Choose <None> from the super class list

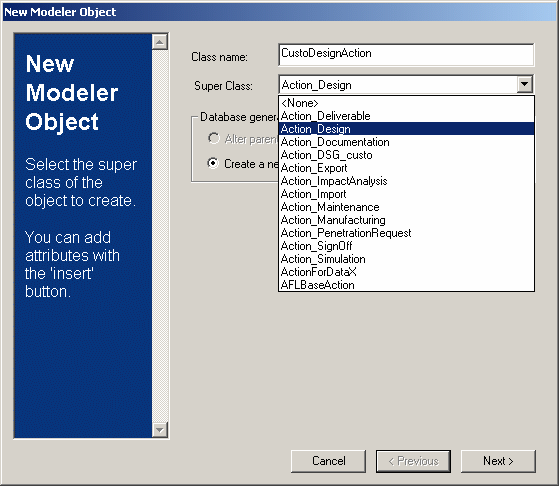pos(406,103)
